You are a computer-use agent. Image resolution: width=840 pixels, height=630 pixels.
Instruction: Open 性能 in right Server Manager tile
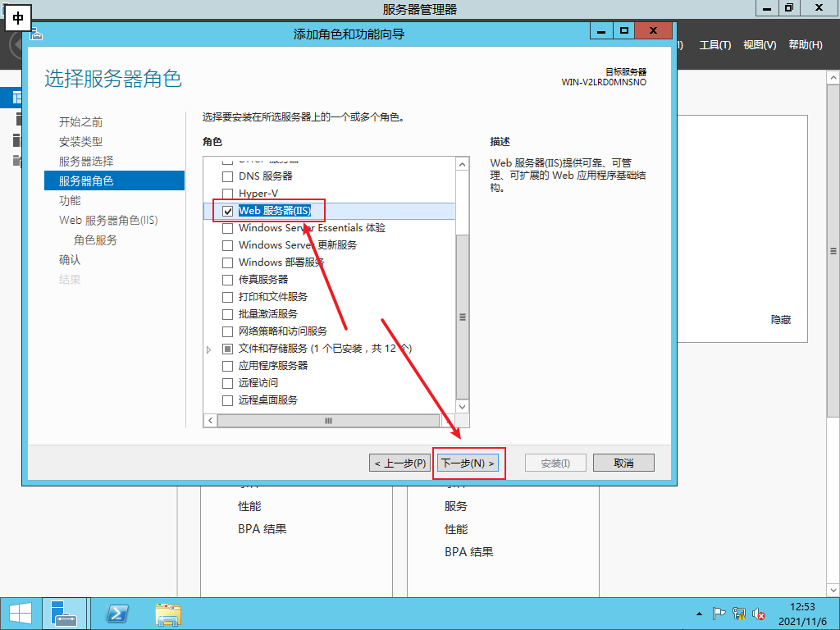(x=456, y=529)
